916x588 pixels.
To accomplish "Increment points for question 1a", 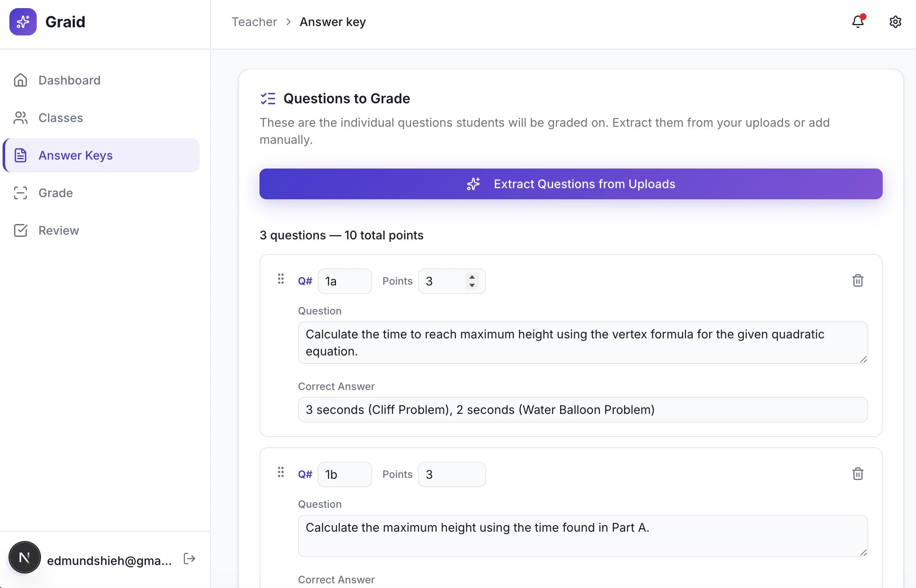I will (x=472, y=277).
